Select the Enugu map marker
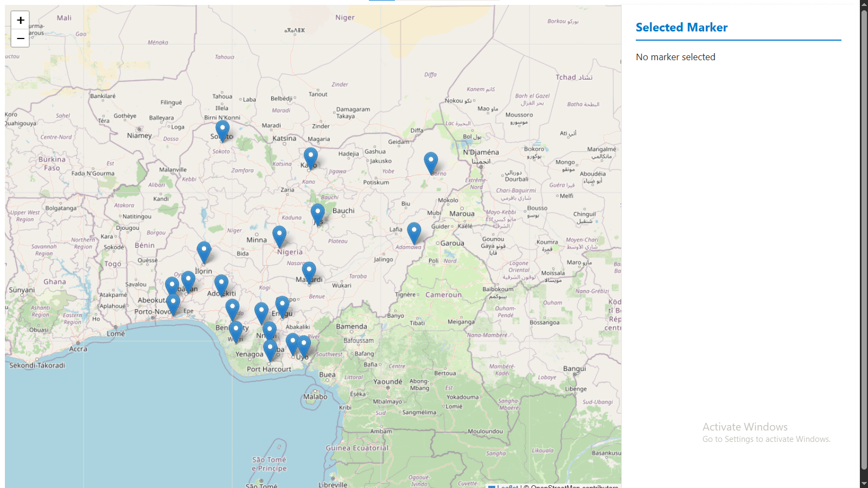The image size is (868, 488). point(282,306)
